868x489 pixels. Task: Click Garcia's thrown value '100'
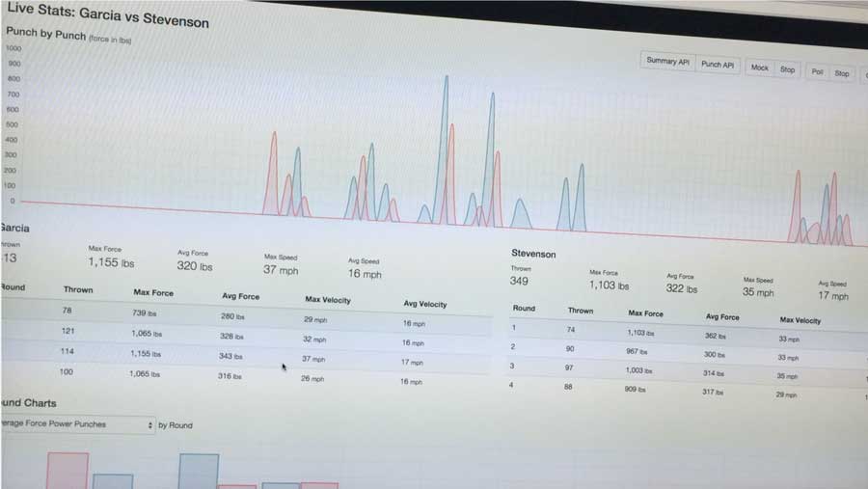click(x=66, y=371)
